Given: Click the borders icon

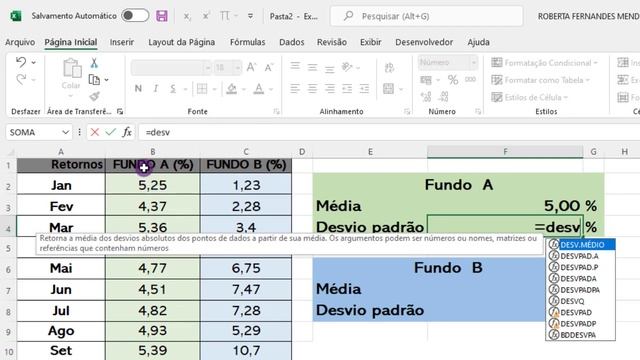Looking at the screenshot, I should click(202, 89).
